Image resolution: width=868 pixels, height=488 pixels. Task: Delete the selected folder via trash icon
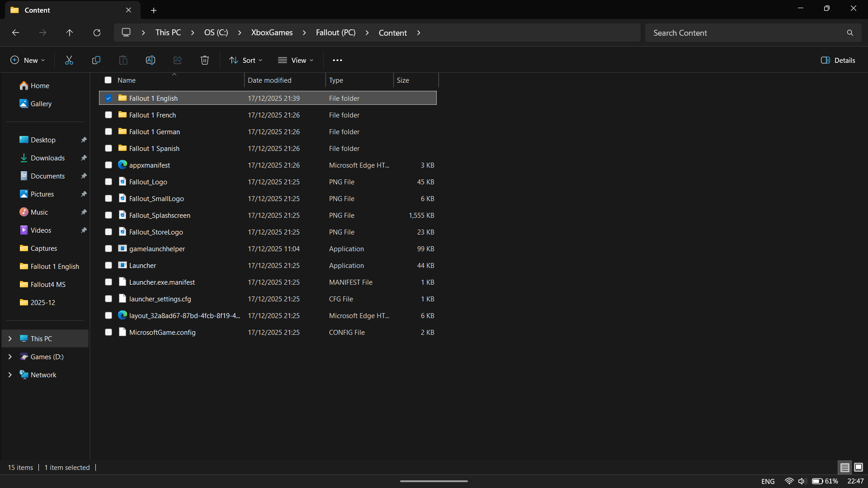pos(204,60)
